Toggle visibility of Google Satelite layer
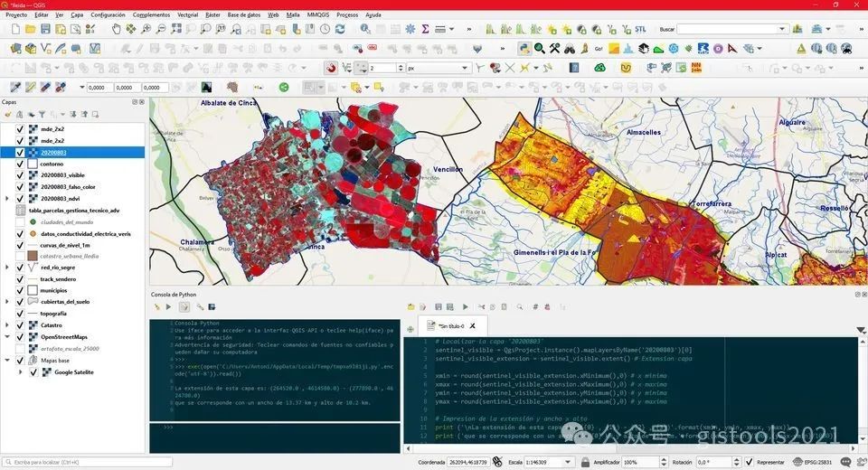 (33, 372)
